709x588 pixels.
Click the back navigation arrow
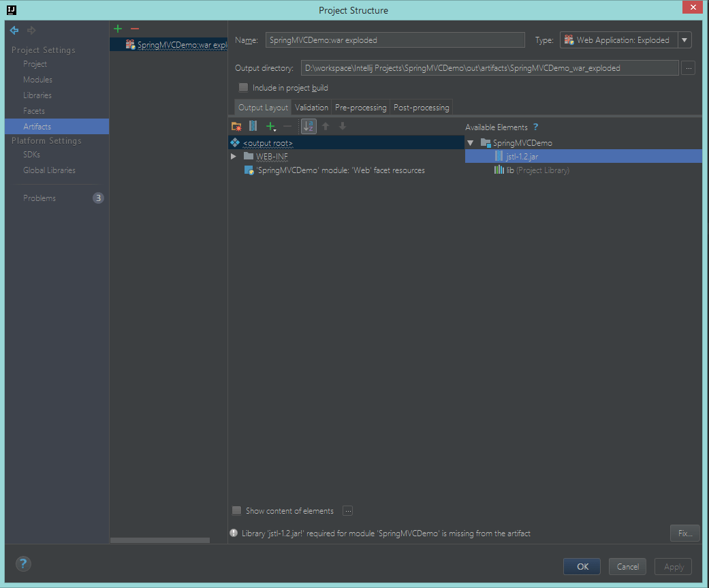14,30
